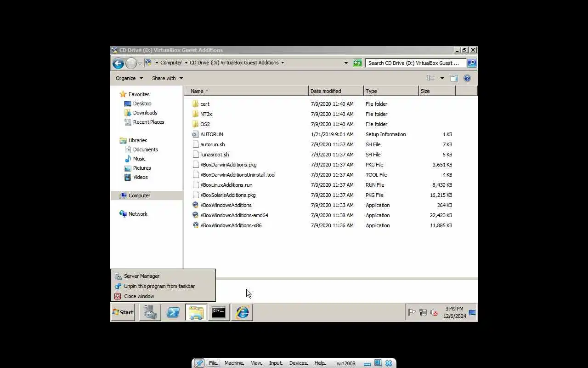
Task: Sort by the Type column header
Action: (391, 91)
